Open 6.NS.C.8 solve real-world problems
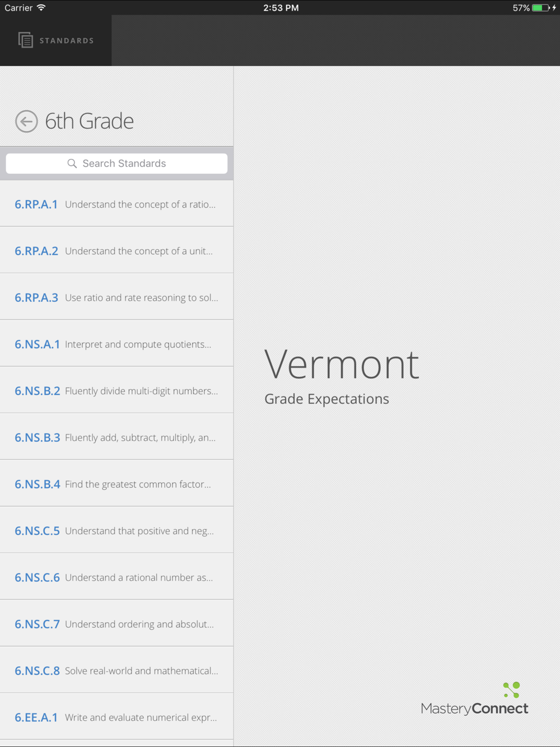This screenshot has width=560, height=747. click(x=116, y=670)
